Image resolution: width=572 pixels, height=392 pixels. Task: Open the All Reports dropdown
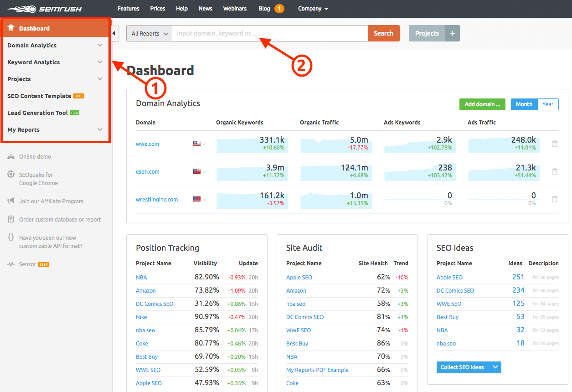tap(149, 33)
